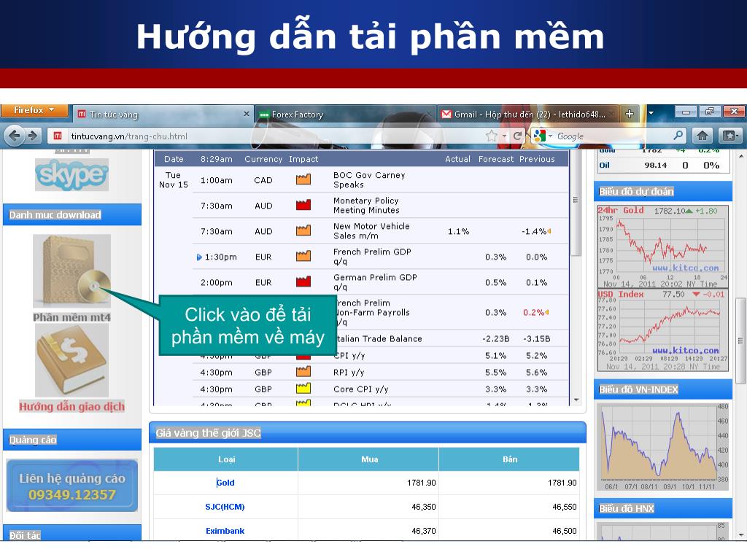Screen dimensions: 747x560
Task: Click the USD Index Kitco chart
Action: (662, 330)
